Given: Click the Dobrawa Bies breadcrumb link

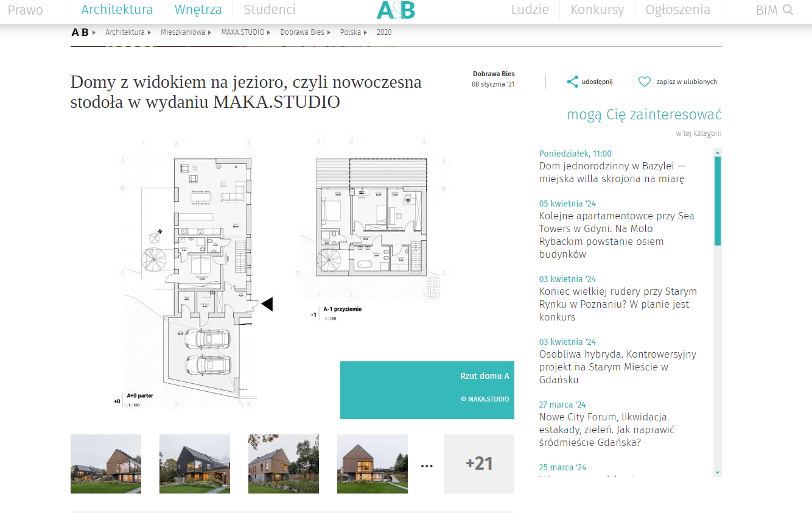Looking at the screenshot, I should click(x=302, y=32).
